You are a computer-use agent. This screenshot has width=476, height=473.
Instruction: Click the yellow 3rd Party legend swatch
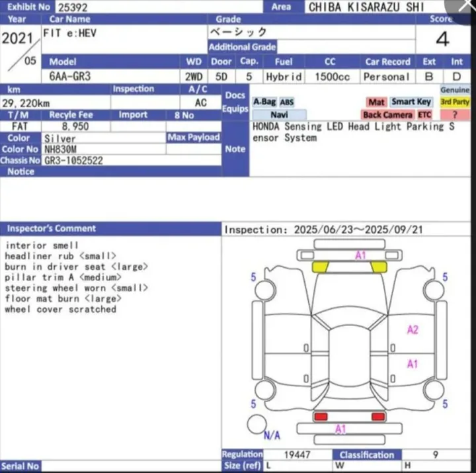click(455, 102)
